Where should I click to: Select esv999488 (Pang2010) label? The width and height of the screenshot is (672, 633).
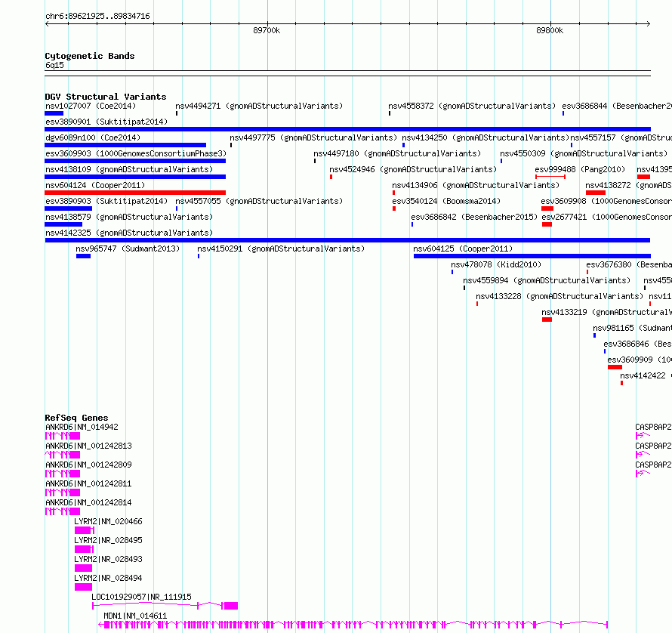point(580,169)
